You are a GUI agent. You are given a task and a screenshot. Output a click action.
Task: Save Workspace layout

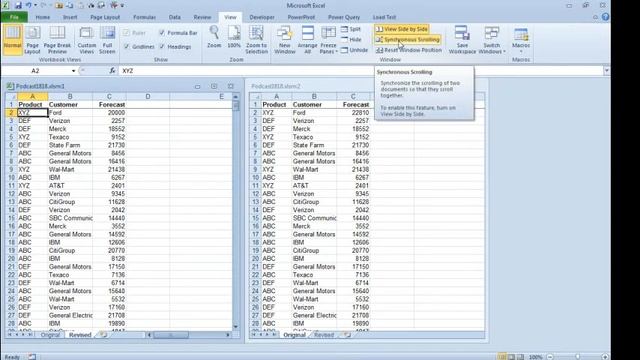pyautogui.click(x=462, y=40)
